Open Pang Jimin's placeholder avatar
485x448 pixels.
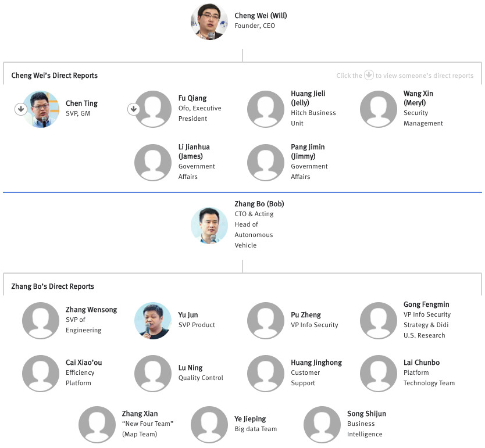pos(266,163)
